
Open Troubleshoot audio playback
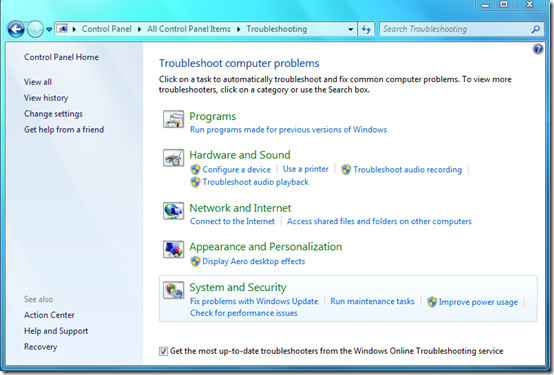[255, 182]
